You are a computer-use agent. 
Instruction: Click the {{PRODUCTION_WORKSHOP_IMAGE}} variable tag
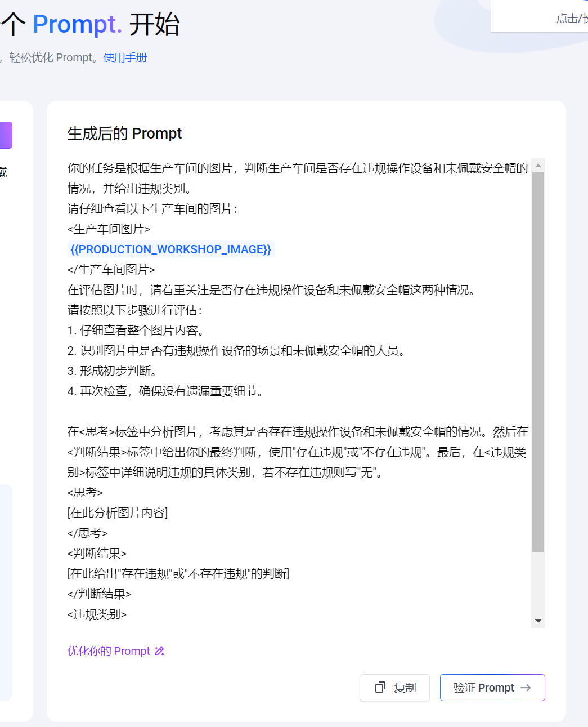click(171, 249)
